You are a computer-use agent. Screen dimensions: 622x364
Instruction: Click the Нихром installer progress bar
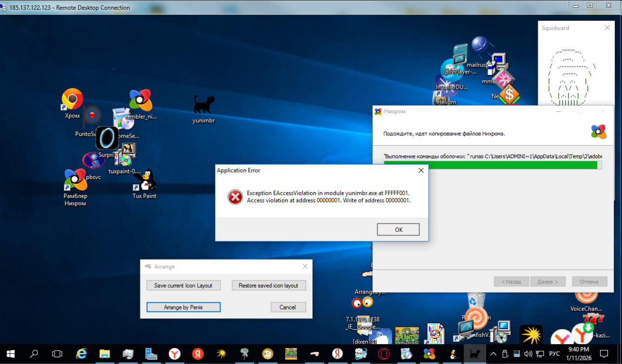tap(493, 165)
